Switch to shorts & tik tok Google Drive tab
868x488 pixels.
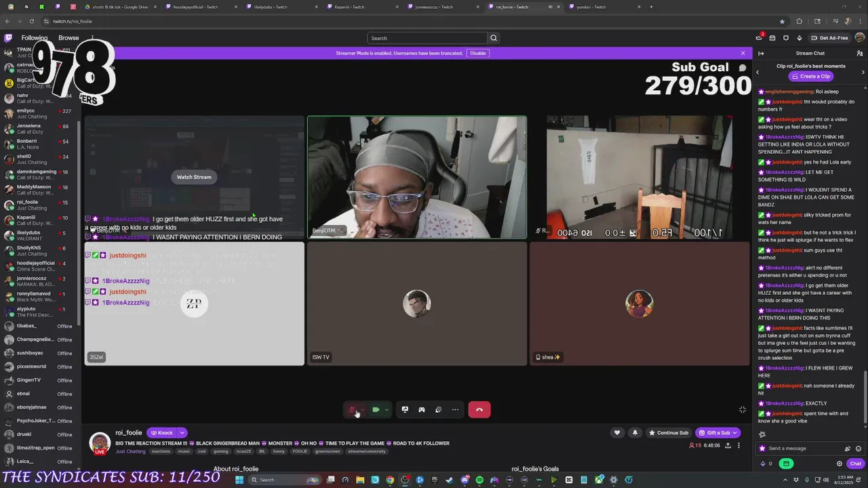119,7
